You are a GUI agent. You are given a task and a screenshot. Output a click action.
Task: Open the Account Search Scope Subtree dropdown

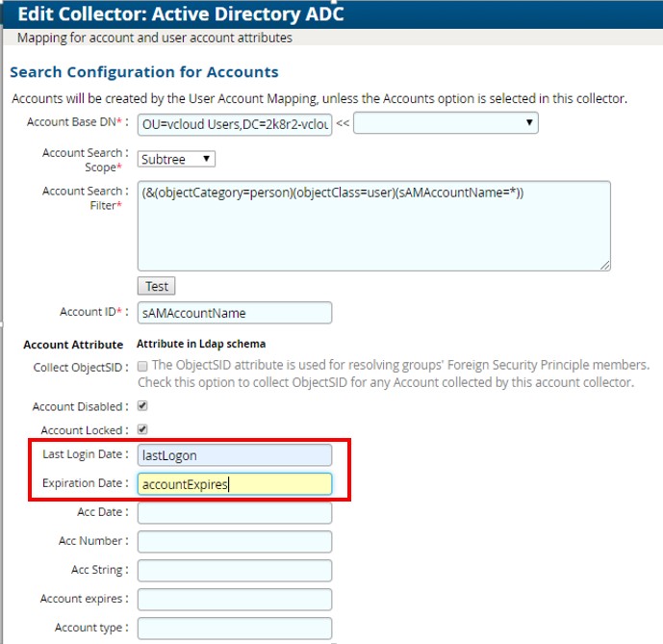[x=176, y=159]
